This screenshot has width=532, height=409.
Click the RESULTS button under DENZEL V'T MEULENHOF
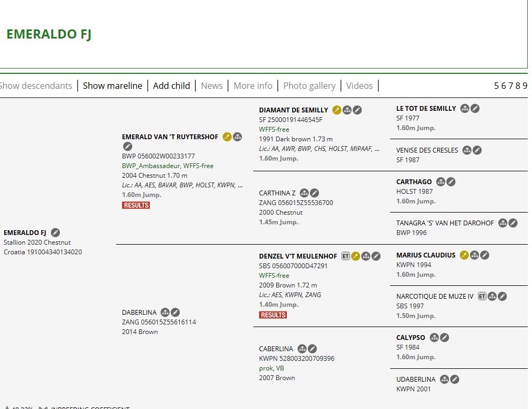(273, 315)
